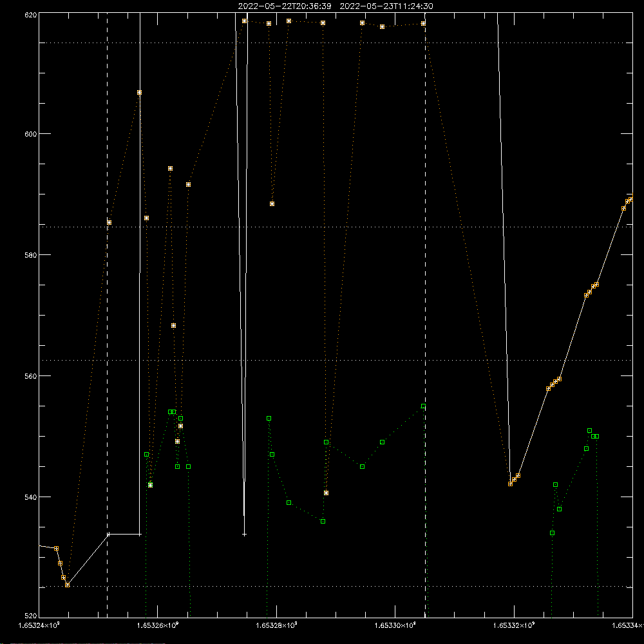Select the y-axis label 540

(31, 497)
